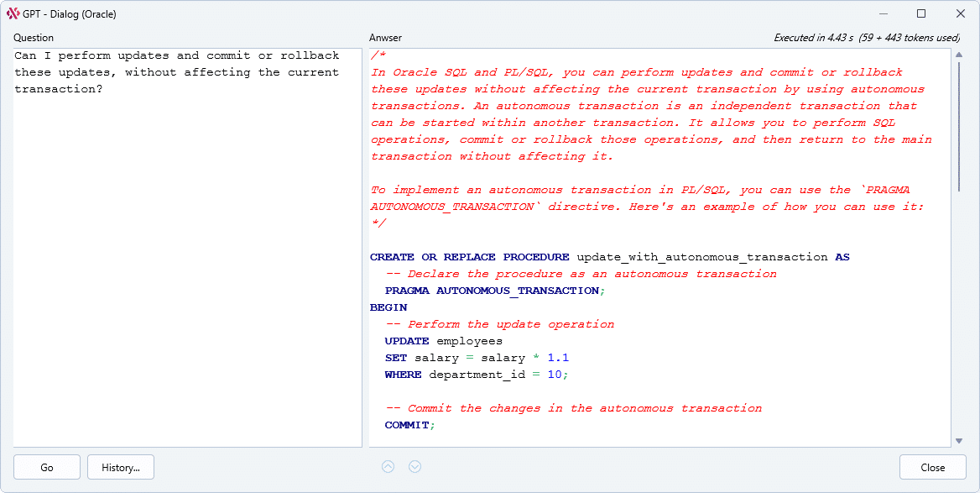Close the window using title bar X
Viewport: 980px width, 493px height.
click(x=960, y=13)
